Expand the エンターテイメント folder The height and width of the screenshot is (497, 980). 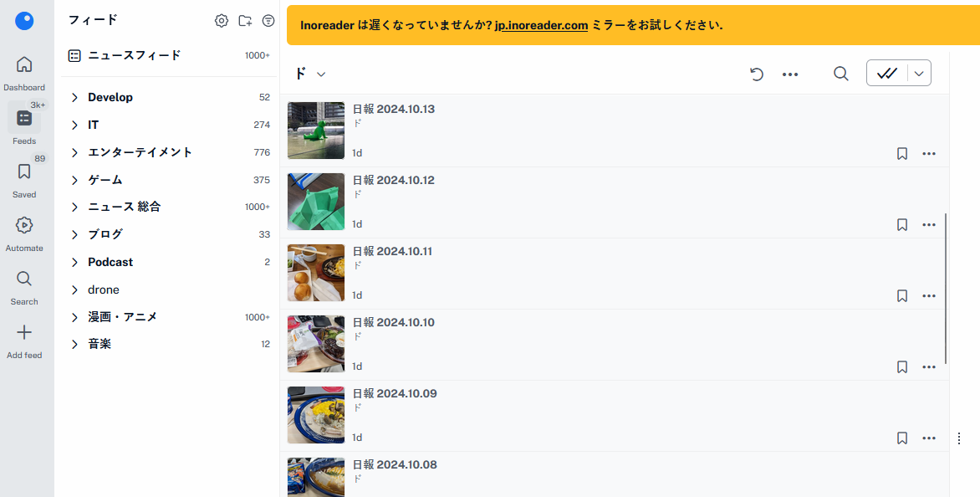tap(74, 152)
